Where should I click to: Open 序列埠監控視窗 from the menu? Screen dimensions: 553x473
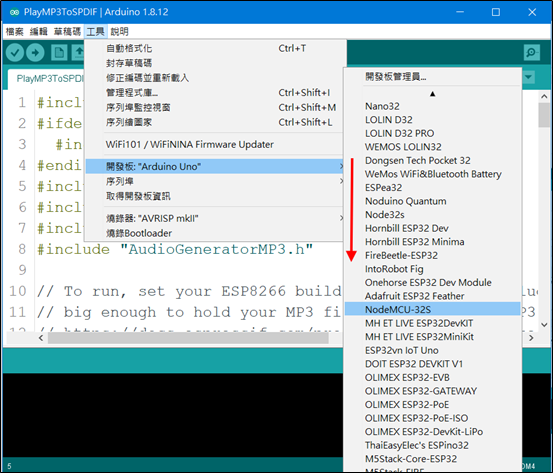(x=214, y=108)
